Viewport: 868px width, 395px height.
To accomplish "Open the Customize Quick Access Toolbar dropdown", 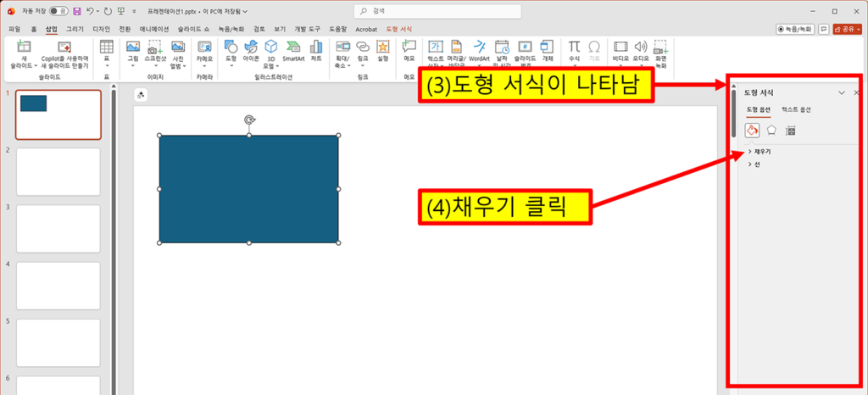I will [x=134, y=11].
